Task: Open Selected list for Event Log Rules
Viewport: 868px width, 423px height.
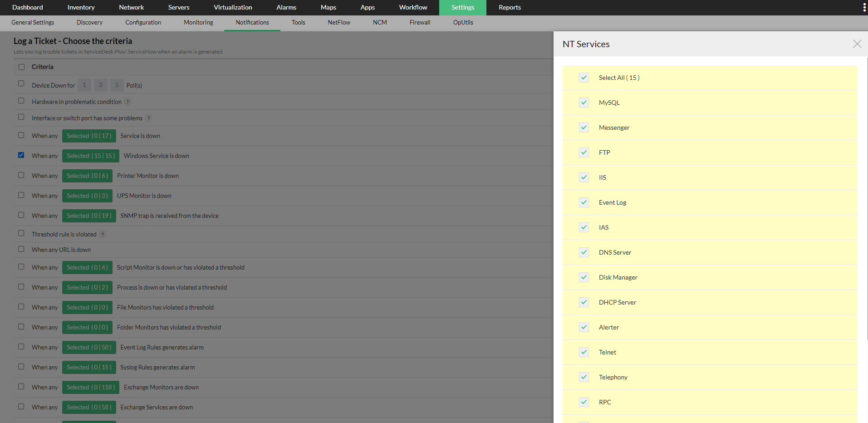Action: (89, 347)
